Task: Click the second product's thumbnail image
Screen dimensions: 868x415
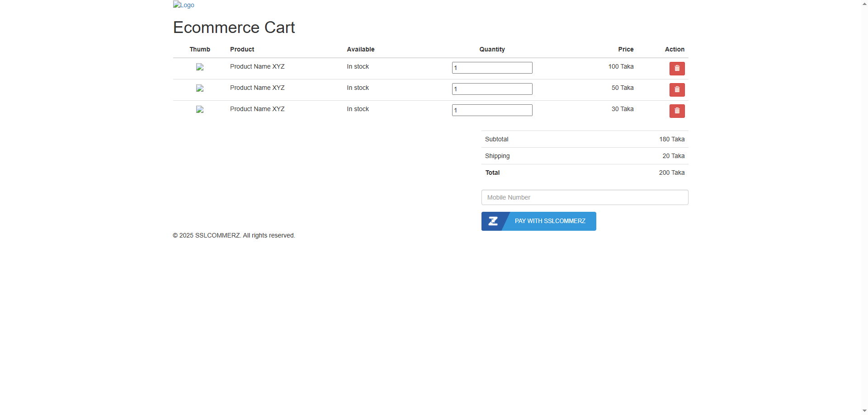Action: 200,88
